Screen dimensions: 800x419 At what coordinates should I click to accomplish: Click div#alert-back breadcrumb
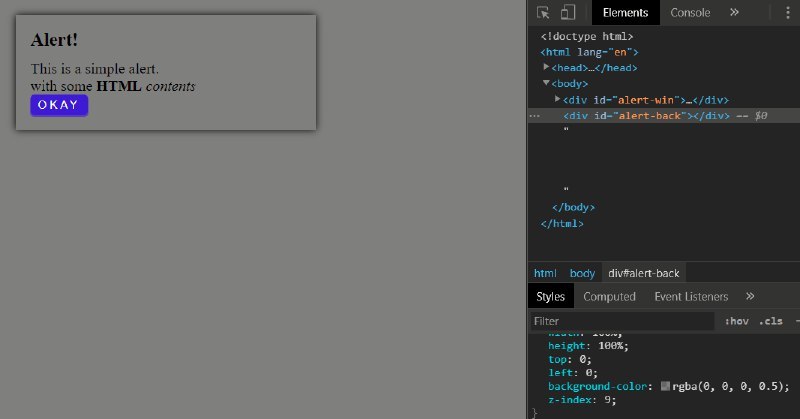643,273
